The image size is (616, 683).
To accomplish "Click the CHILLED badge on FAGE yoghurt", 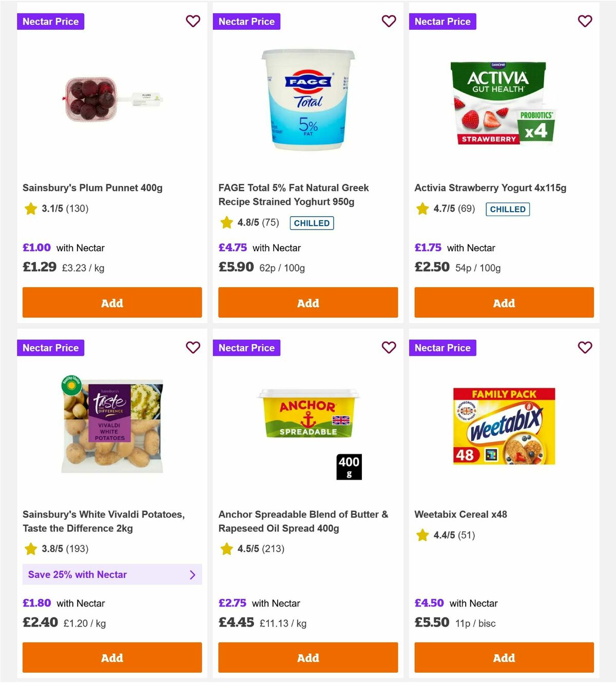I will 312,223.
